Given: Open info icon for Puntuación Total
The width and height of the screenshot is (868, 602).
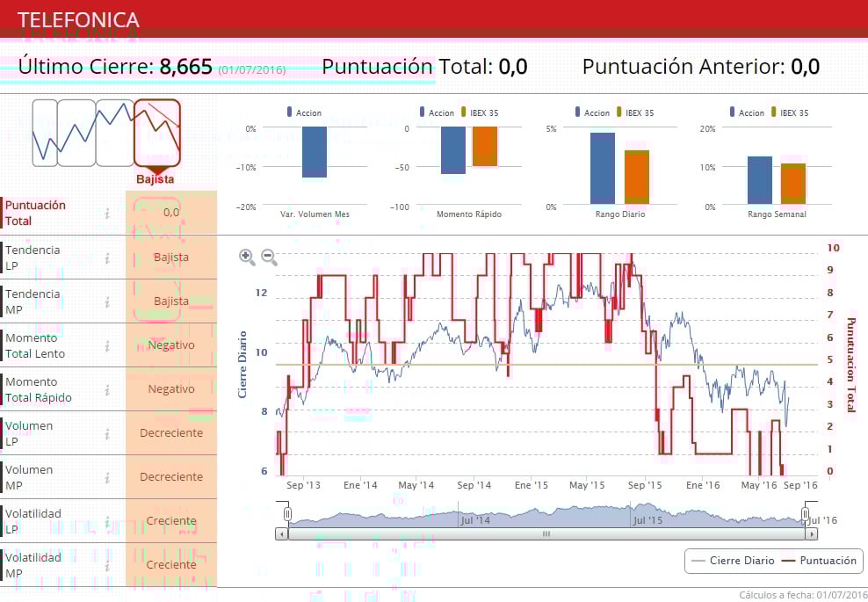Looking at the screenshot, I should click(107, 214).
